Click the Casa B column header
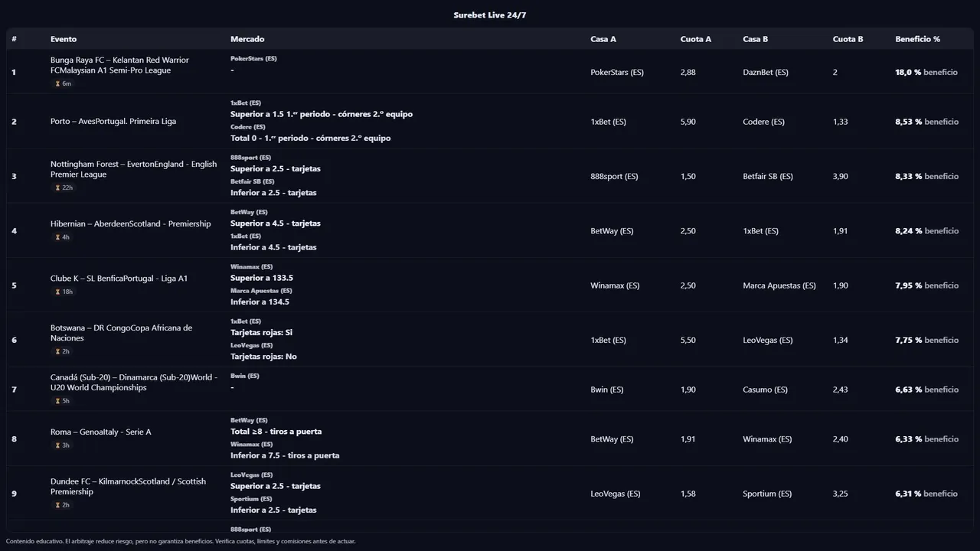Viewport: 980px width, 551px height. [x=755, y=39]
